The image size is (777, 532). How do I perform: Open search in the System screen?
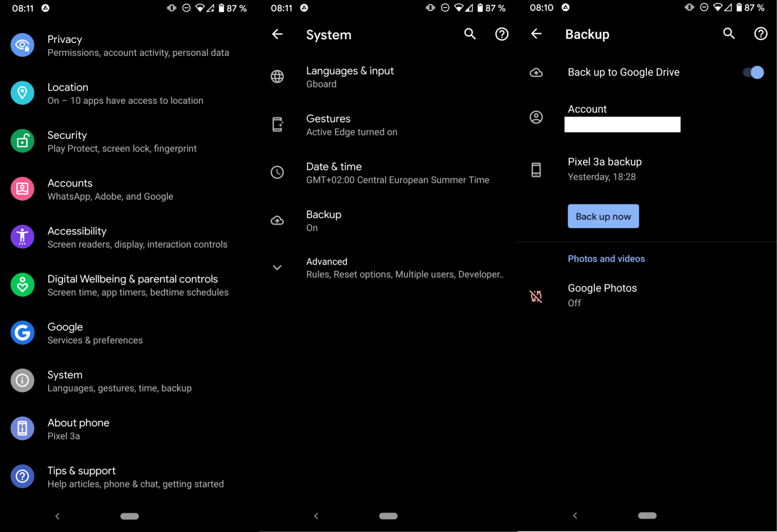[x=469, y=34]
